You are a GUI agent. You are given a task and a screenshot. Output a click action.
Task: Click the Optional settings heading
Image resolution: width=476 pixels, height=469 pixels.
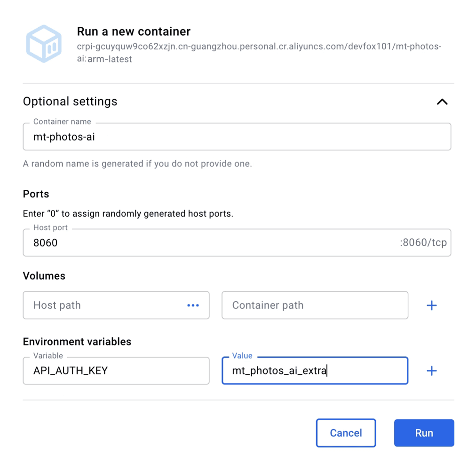click(70, 102)
